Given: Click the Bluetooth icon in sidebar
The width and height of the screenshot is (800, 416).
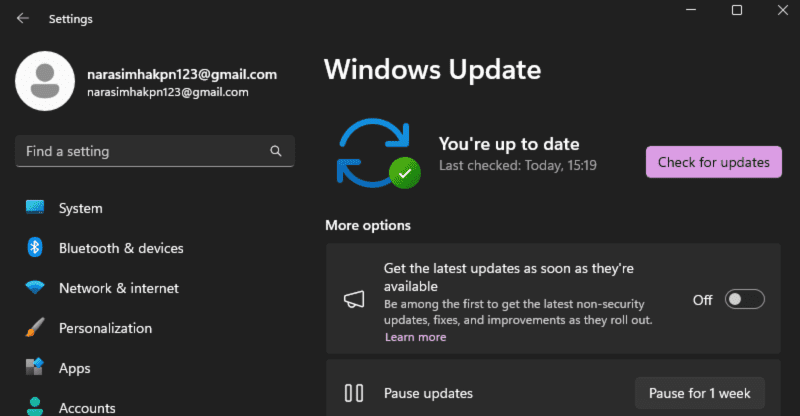Looking at the screenshot, I should click(x=35, y=248).
